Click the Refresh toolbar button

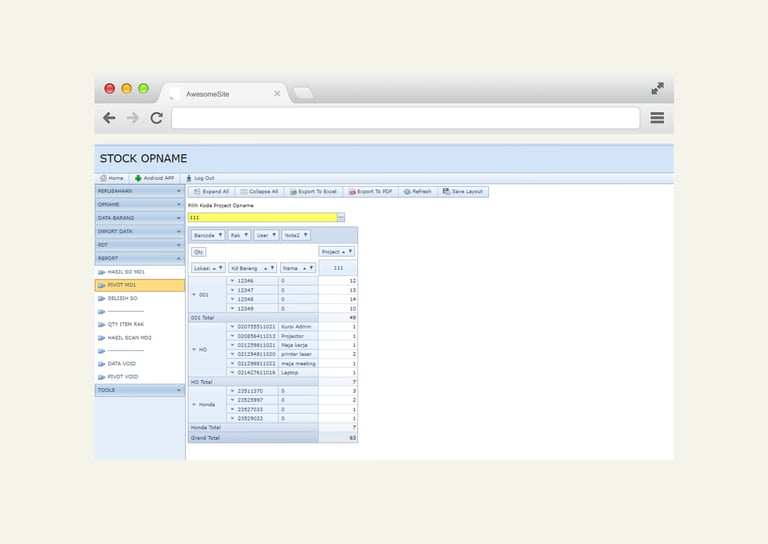tap(418, 191)
